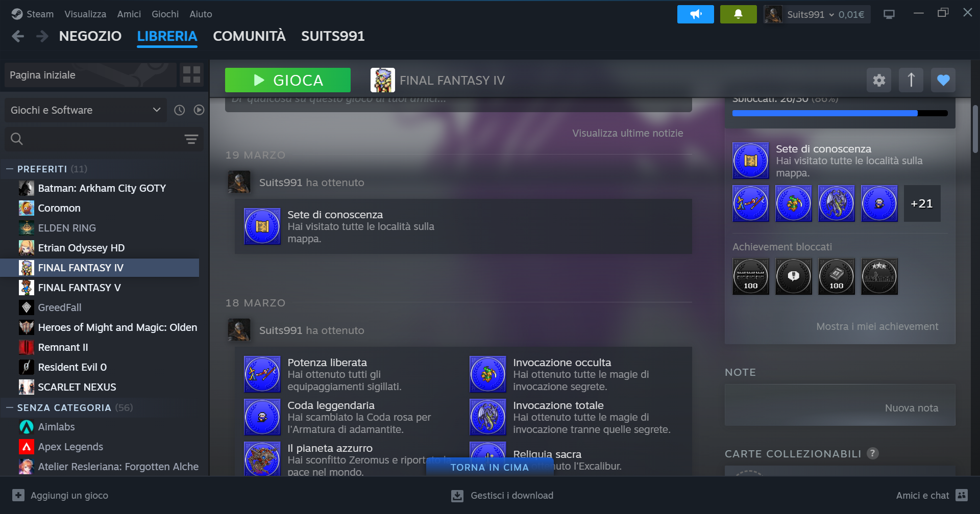Viewport: 980px width, 514px height.
Task: Open the Steam menu
Action: (x=40, y=14)
